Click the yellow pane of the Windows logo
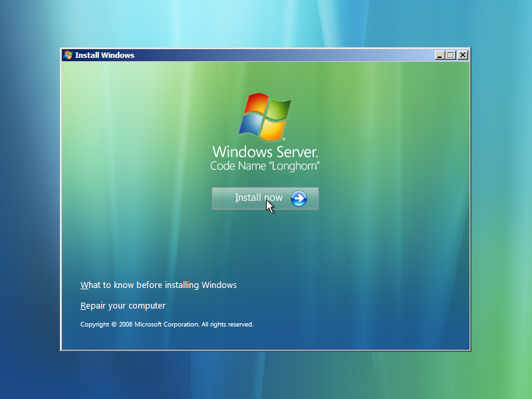The height and width of the screenshot is (399, 532). (273, 130)
